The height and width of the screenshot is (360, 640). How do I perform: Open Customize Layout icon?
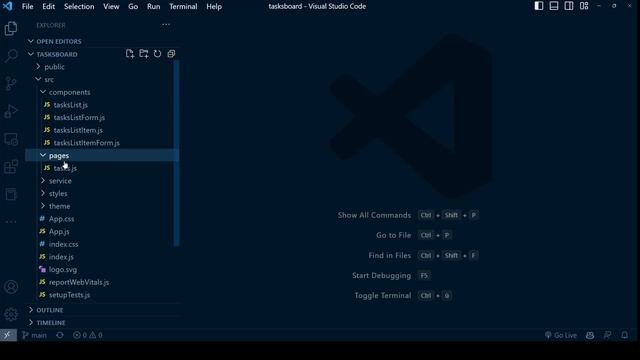(x=584, y=6)
